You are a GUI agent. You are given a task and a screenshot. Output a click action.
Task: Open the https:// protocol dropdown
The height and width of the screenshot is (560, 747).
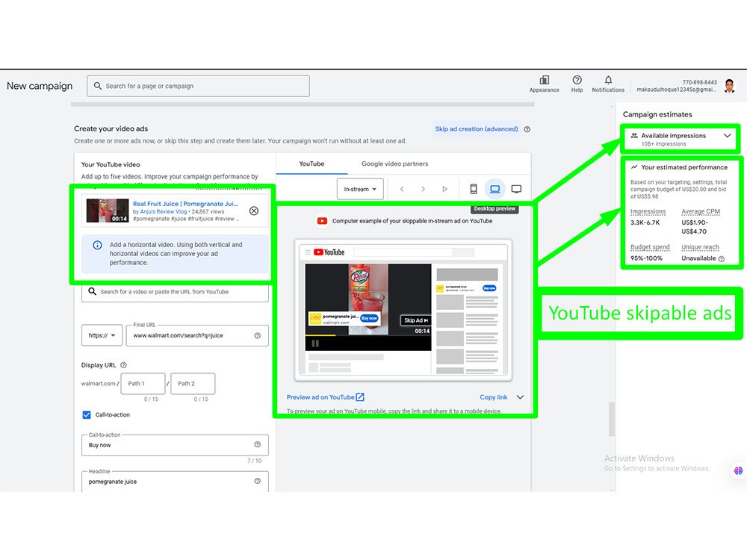pyautogui.click(x=102, y=335)
